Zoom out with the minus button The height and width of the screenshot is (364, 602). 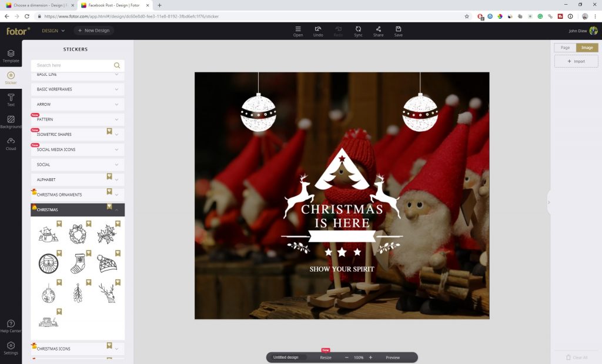click(x=346, y=358)
